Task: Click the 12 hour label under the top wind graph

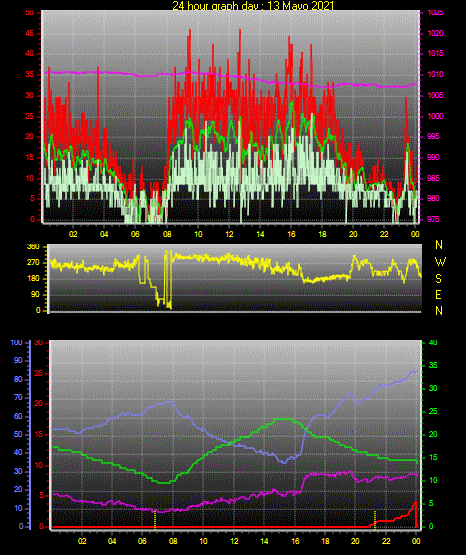Action: [229, 234]
